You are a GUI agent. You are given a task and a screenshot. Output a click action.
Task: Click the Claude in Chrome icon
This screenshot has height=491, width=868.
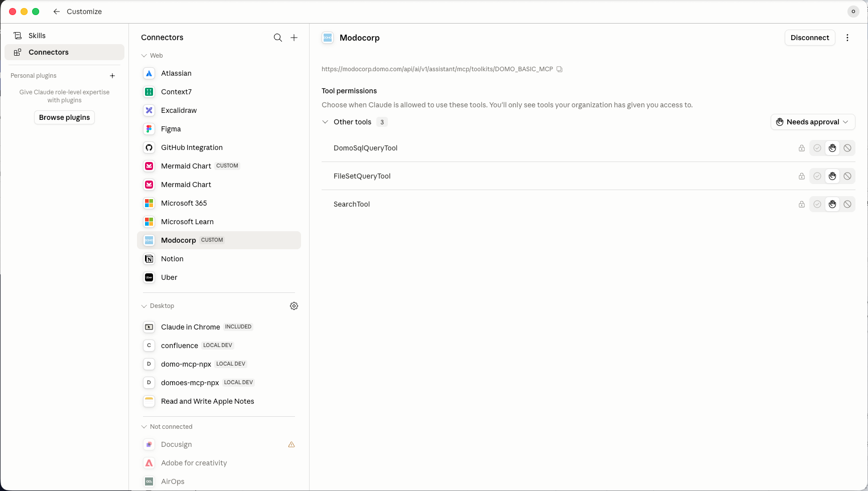(x=149, y=327)
